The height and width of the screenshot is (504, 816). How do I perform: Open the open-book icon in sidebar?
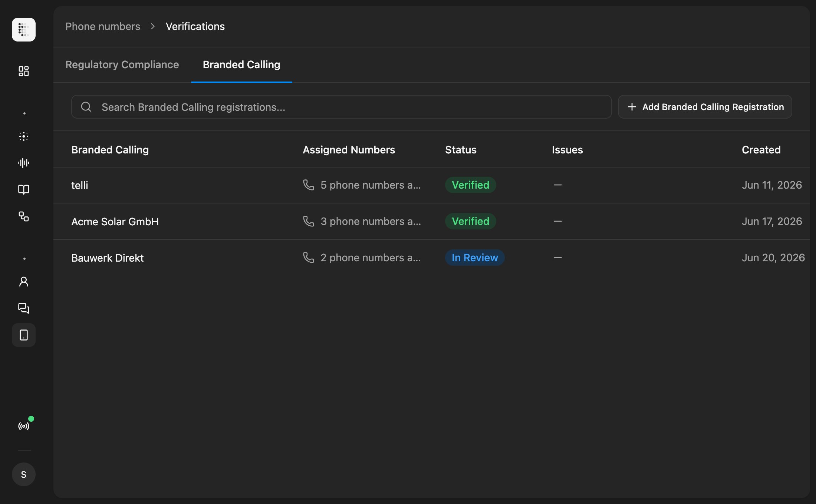24,190
